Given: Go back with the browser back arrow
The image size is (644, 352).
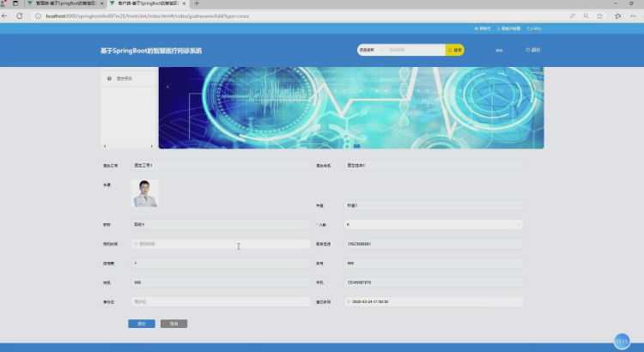Looking at the screenshot, I should tap(5, 16).
